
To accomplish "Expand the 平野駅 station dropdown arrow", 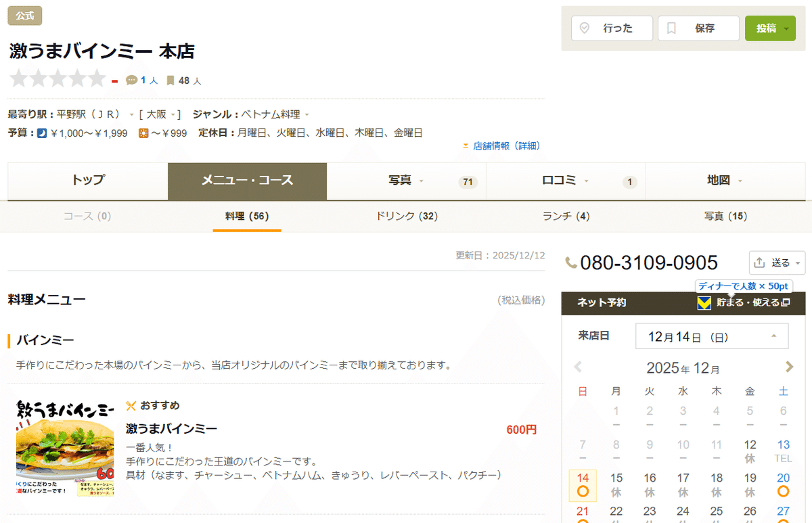I will click(x=131, y=115).
